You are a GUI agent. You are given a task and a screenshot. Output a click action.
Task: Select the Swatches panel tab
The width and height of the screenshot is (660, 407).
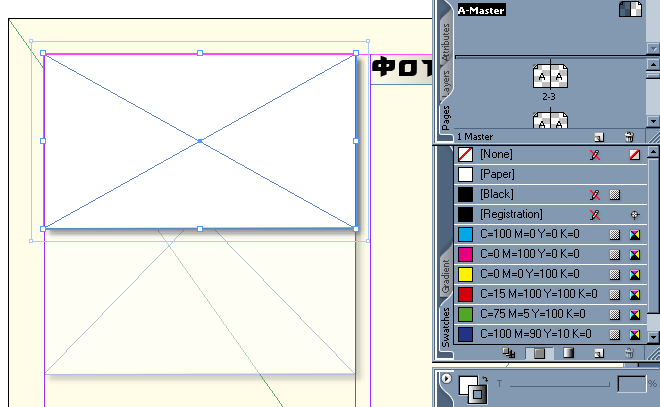coord(446,327)
